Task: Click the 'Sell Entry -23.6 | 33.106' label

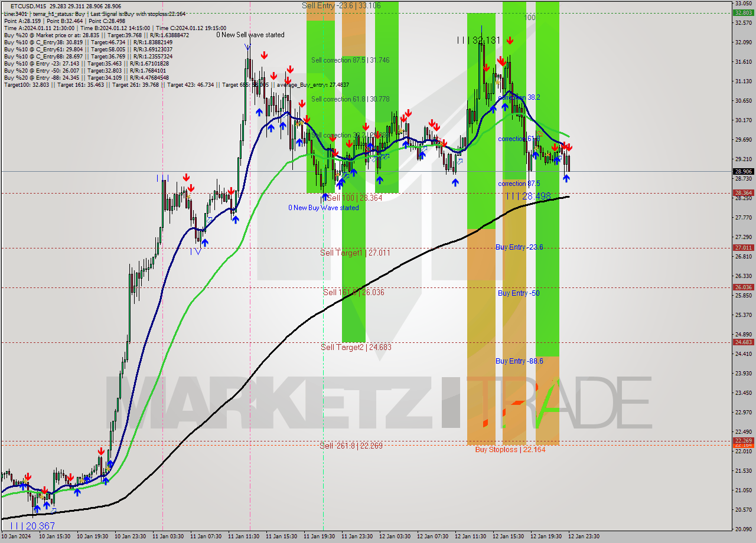Action: coord(341,5)
